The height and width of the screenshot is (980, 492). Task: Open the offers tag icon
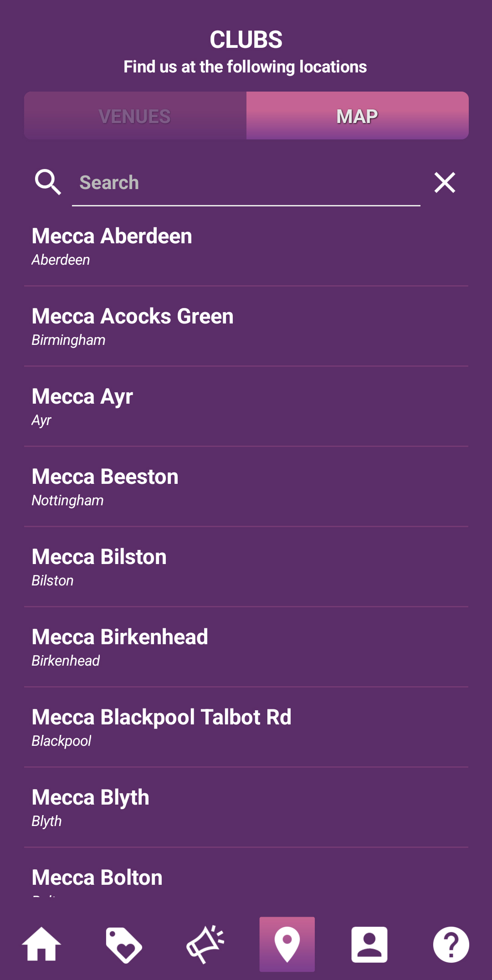pos(123,944)
